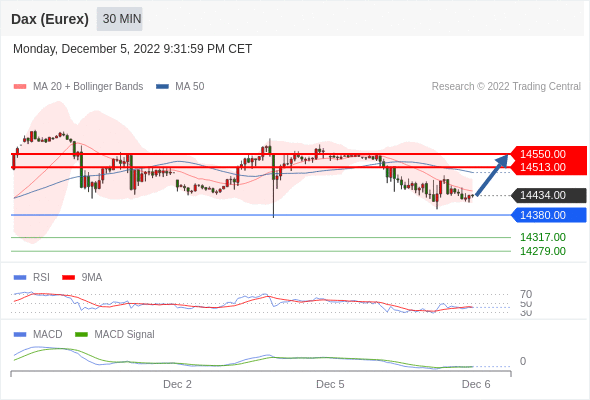Image resolution: width=590 pixels, height=400 pixels.
Task: Click the blue upward forecast arrow
Action: coord(492,175)
